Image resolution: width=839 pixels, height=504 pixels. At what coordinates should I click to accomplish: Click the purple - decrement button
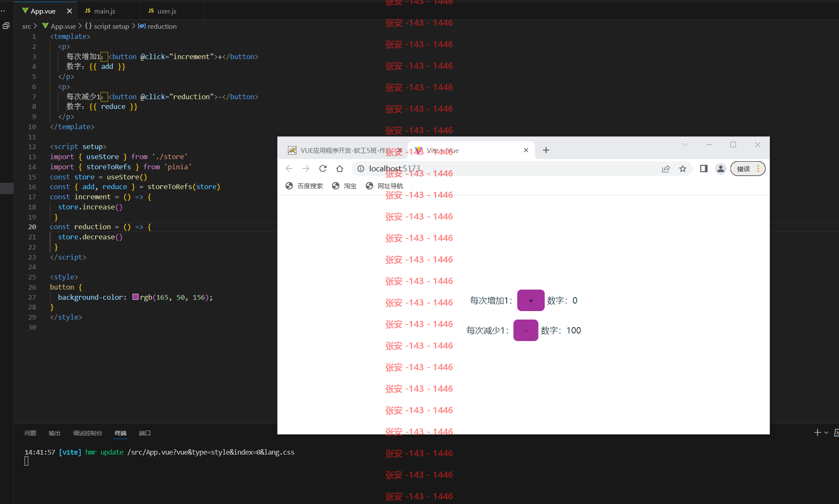pyautogui.click(x=526, y=331)
